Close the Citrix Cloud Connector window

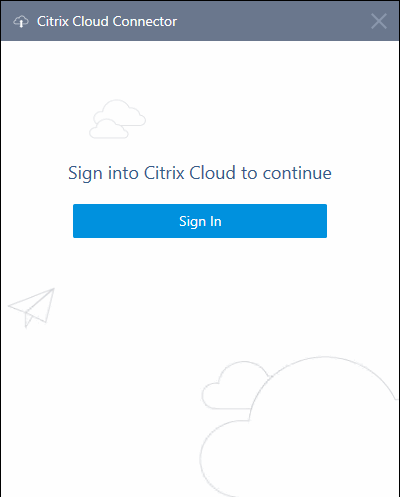[379, 21]
